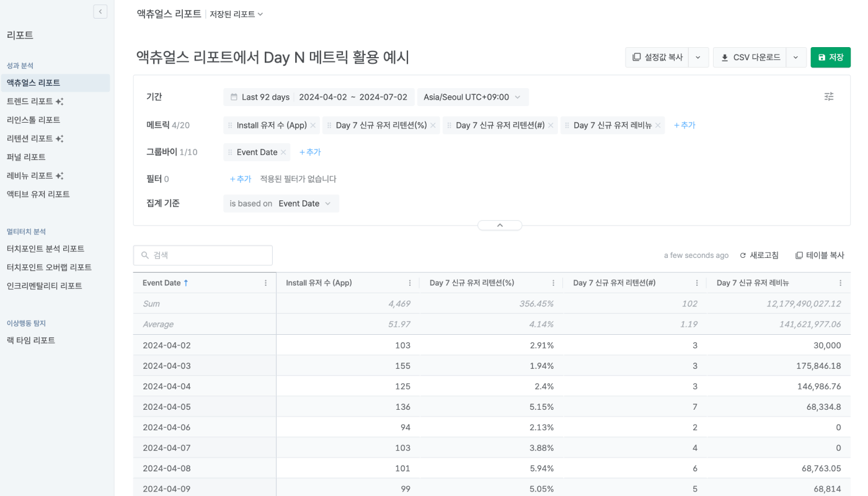Viewport: 868px width, 496px height.
Task: Open 액츄얼스 리포트 in sidebar
Action: 55,82
